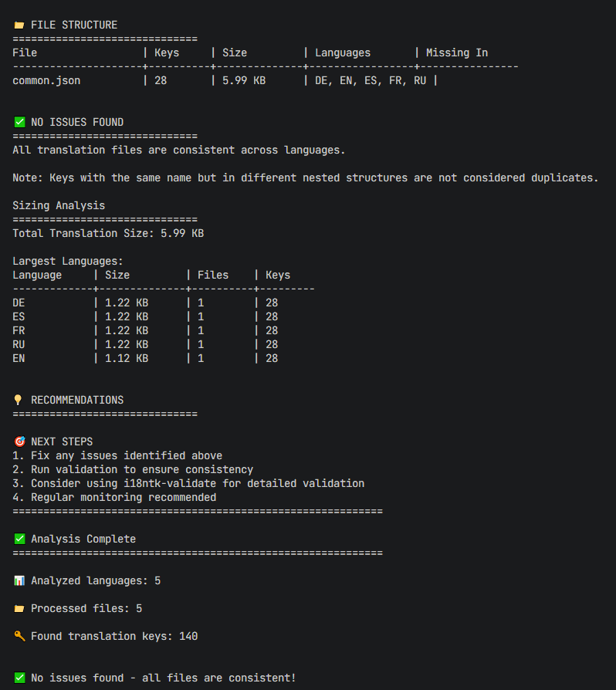The image size is (616, 690).
Task: Click the line Regular monitoring recommended
Action: point(114,497)
